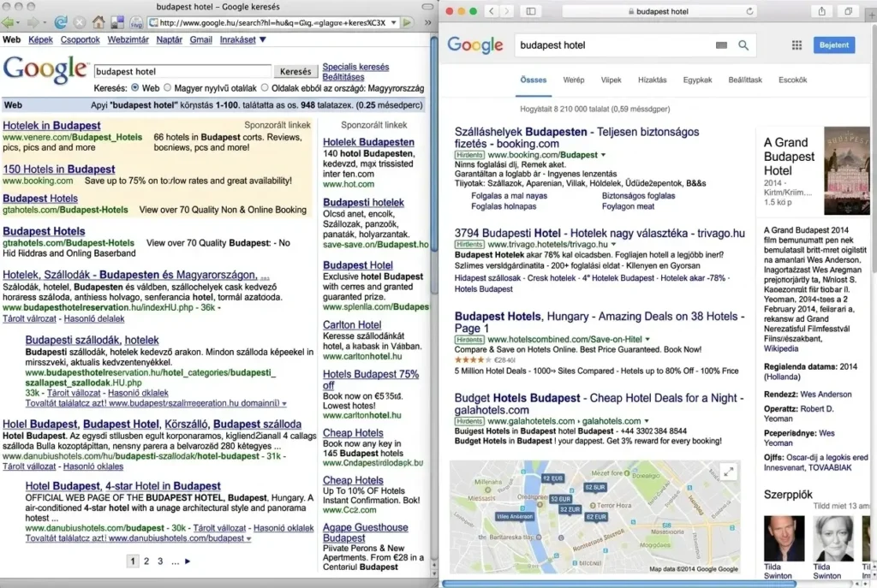Select the Oldalak ebből az országból radio button
Viewport: 877px width, 588px height.
[265, 87]
